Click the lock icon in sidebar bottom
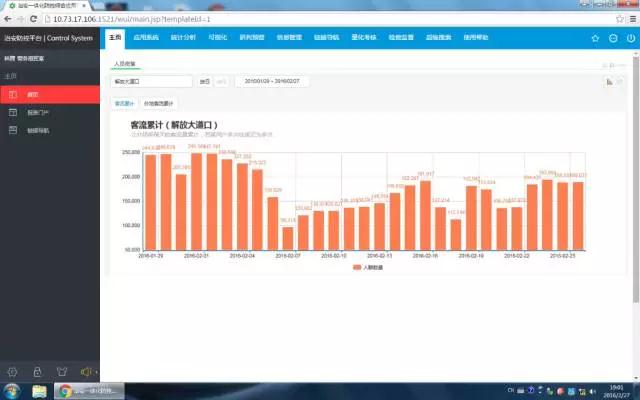640x400 pixels. pyautogui.click(x=36, y=371)
